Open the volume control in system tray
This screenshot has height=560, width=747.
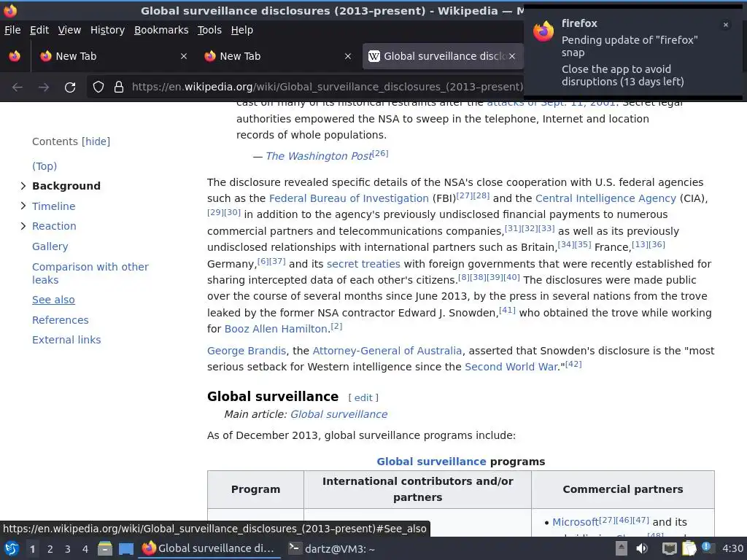pyautogui.click(x=642, y=548)
